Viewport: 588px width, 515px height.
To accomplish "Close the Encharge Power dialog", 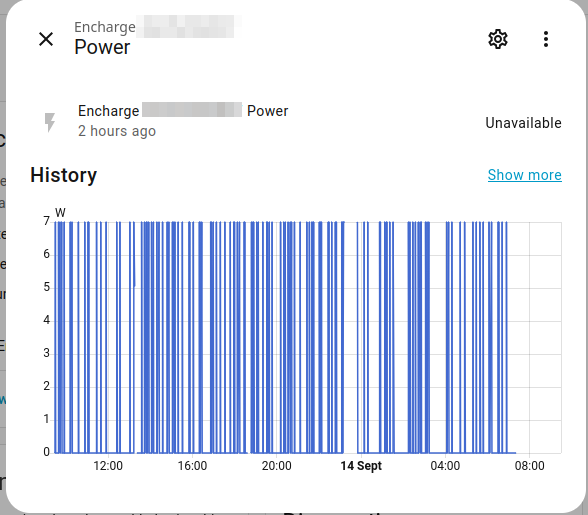I will coord(46,39).
